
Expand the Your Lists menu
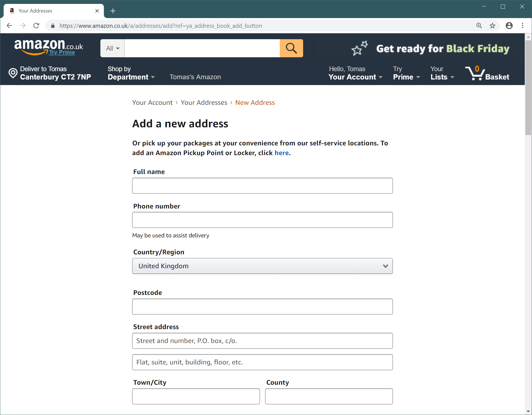click(442, 73)
